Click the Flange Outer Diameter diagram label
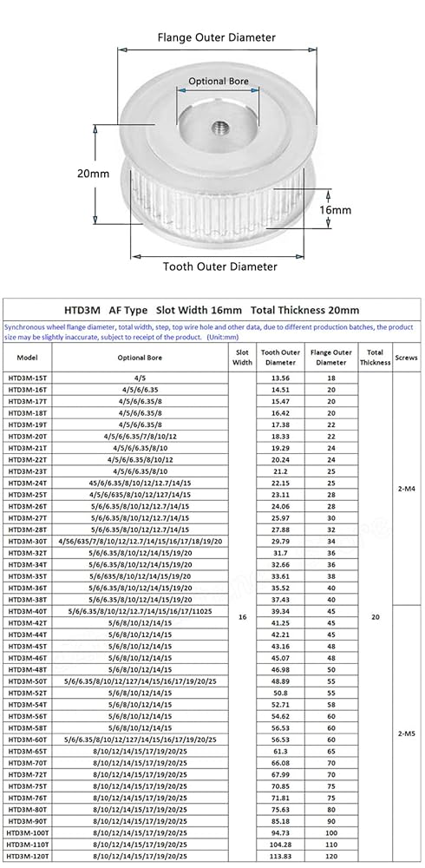The image size is (425, 868). pyautogui.click(x=216, y=37)
